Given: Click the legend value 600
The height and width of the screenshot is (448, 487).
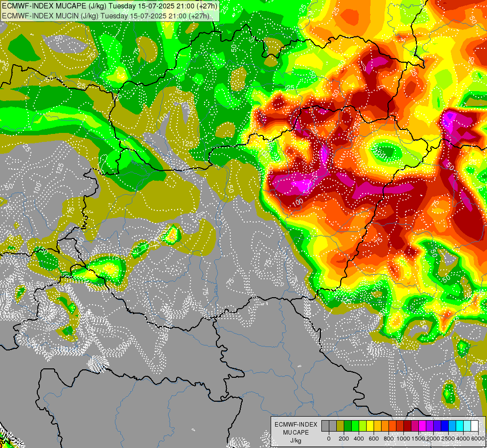Looking at the screenshot, I should (374, 439).
